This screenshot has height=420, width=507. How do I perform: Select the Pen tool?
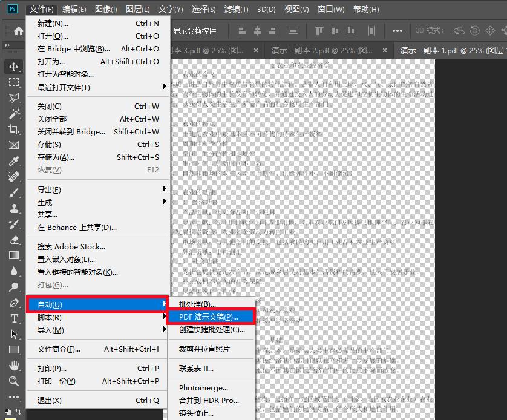(13, 303)
